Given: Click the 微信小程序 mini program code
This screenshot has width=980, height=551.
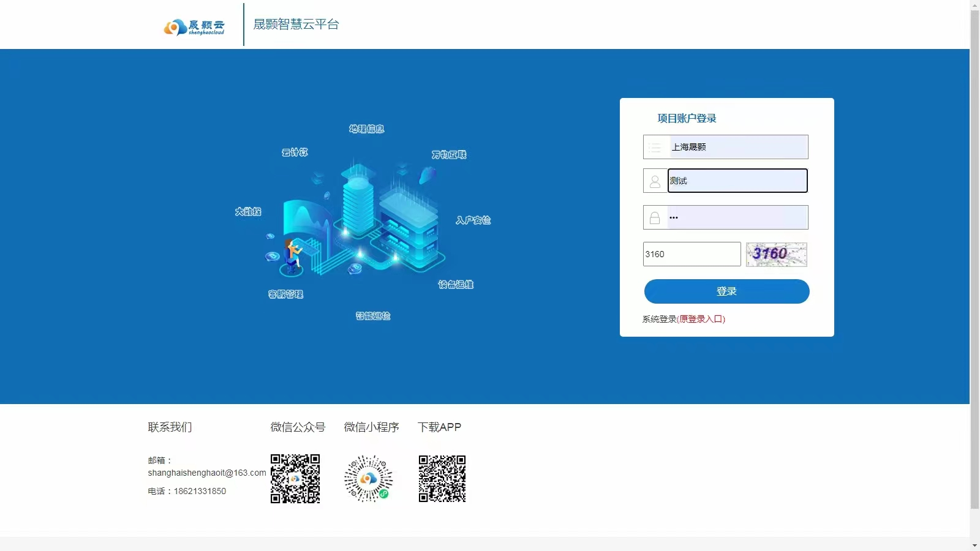Looking at the screenshot, I should click(369, 479).
